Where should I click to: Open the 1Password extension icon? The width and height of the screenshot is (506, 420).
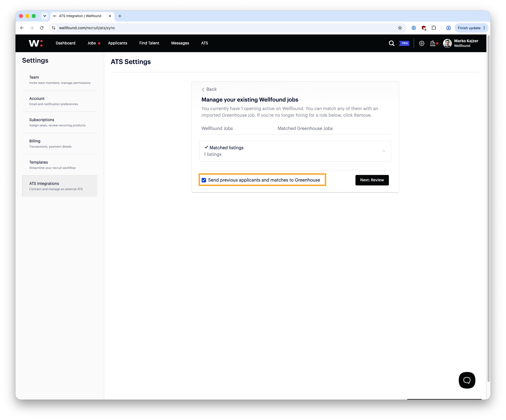(413, 28)
